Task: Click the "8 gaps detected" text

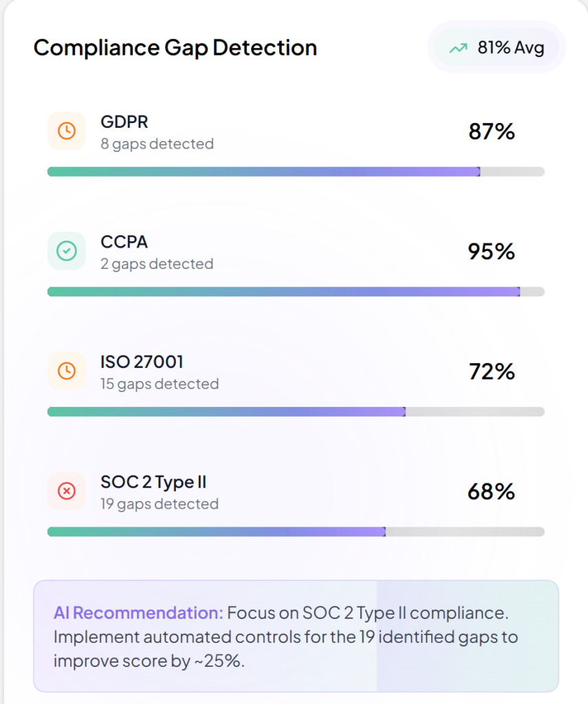Action: tap(157, 144)
